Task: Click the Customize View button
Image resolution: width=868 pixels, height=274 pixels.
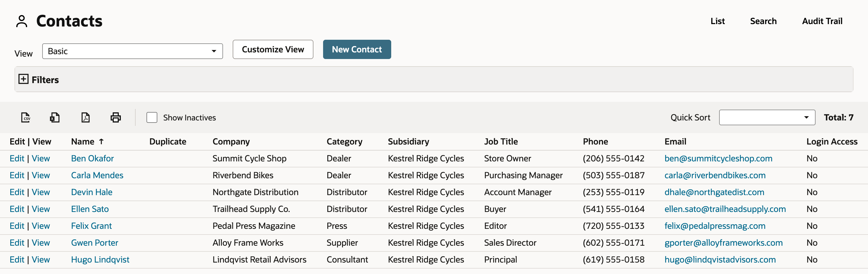Action: tap(272, 49)
